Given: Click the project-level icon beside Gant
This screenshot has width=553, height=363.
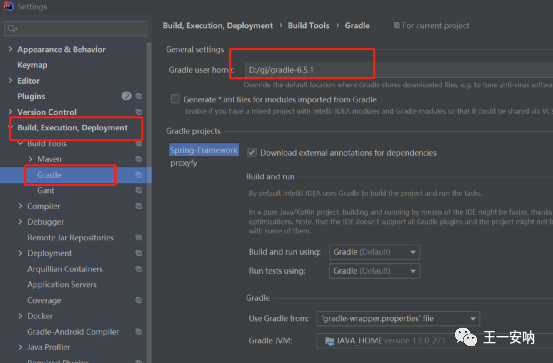Looking at the screenshot, I should click(x=139, y=190).
